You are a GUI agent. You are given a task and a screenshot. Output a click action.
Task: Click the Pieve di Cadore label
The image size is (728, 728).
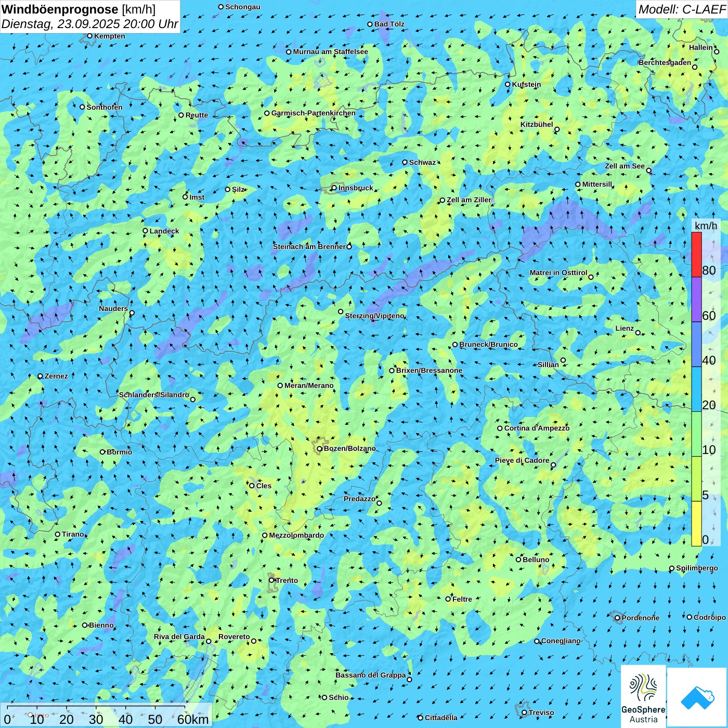click(522, 460)
